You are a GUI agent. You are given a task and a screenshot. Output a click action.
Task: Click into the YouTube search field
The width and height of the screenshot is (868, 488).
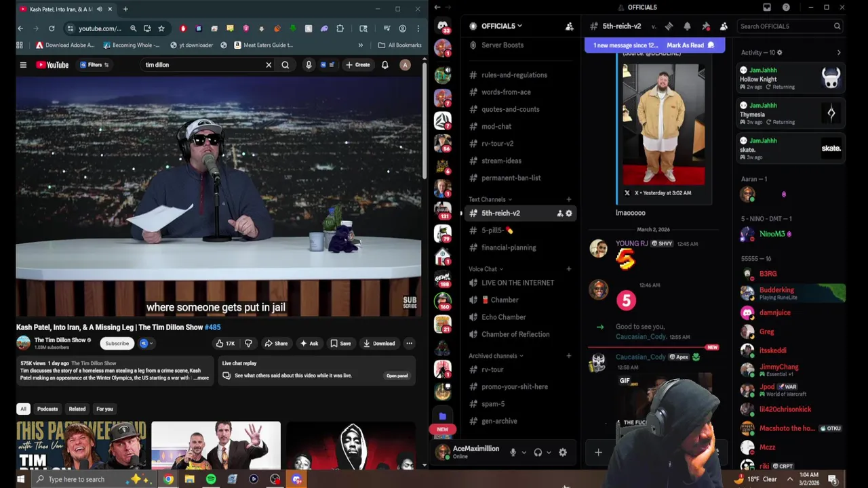coord(202,65)
